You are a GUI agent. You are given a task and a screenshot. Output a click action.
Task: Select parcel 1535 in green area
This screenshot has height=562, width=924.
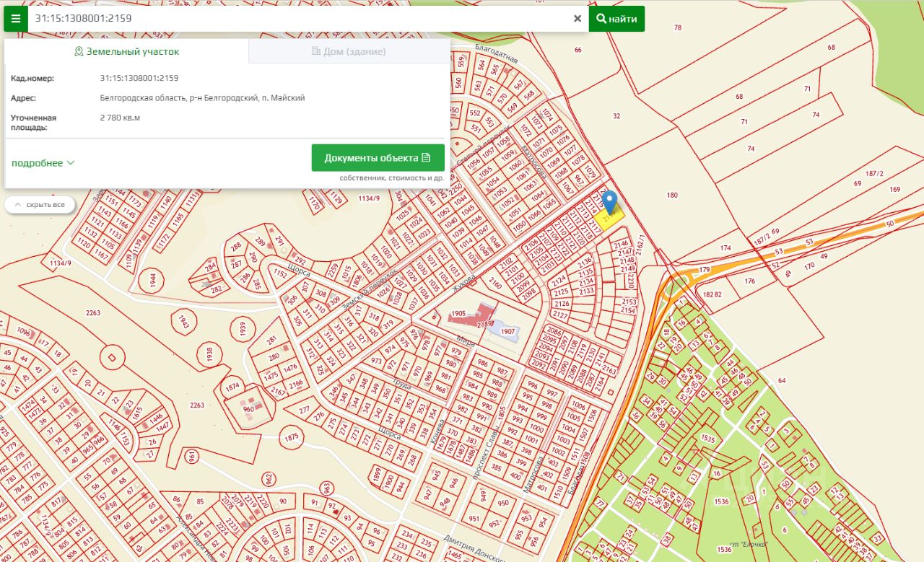coord(708,439)
